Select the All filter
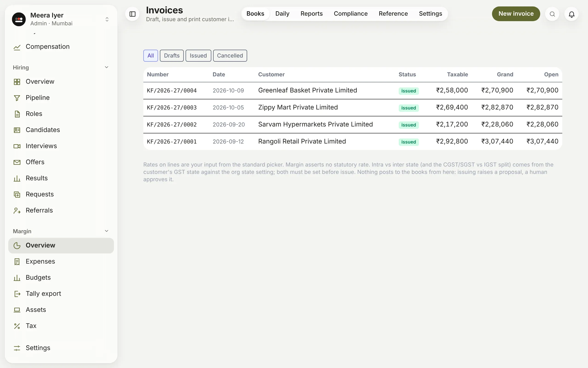The width and height of the screenshot is (588, 368). (151, 56)
